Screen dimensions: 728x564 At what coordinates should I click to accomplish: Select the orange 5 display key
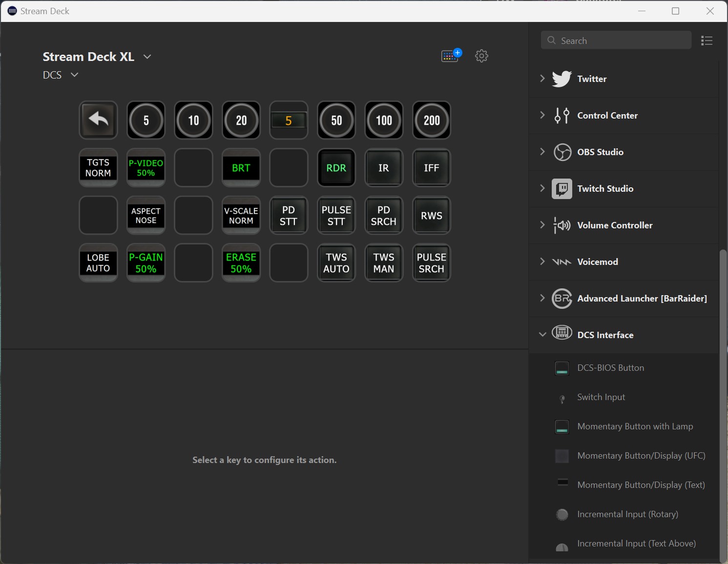(x=289, y=120)
